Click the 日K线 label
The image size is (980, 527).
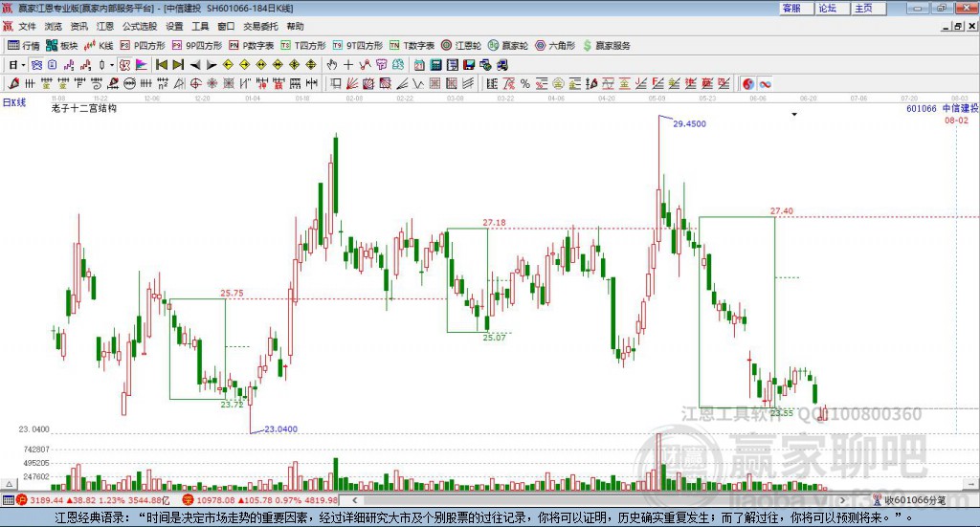tap(13, 103)
